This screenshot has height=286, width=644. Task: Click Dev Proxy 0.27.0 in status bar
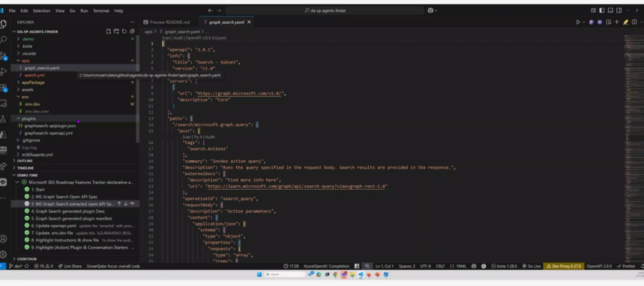tap(563, 266)
